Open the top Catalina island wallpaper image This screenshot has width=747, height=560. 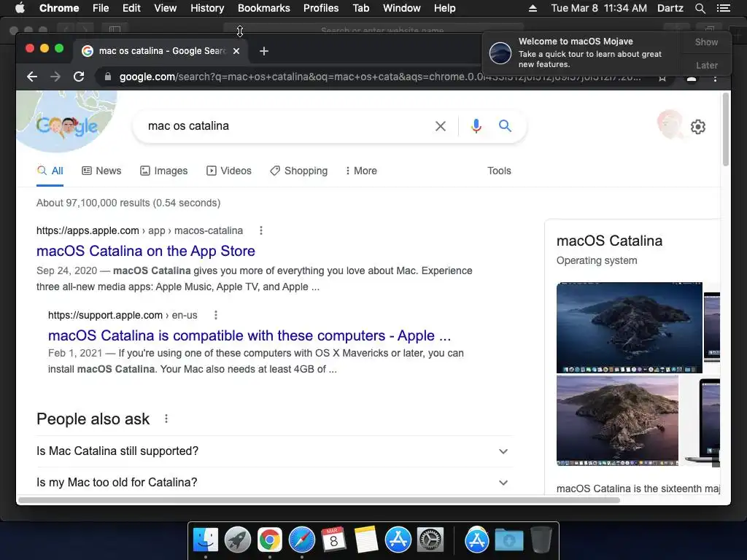pos(629,327)
